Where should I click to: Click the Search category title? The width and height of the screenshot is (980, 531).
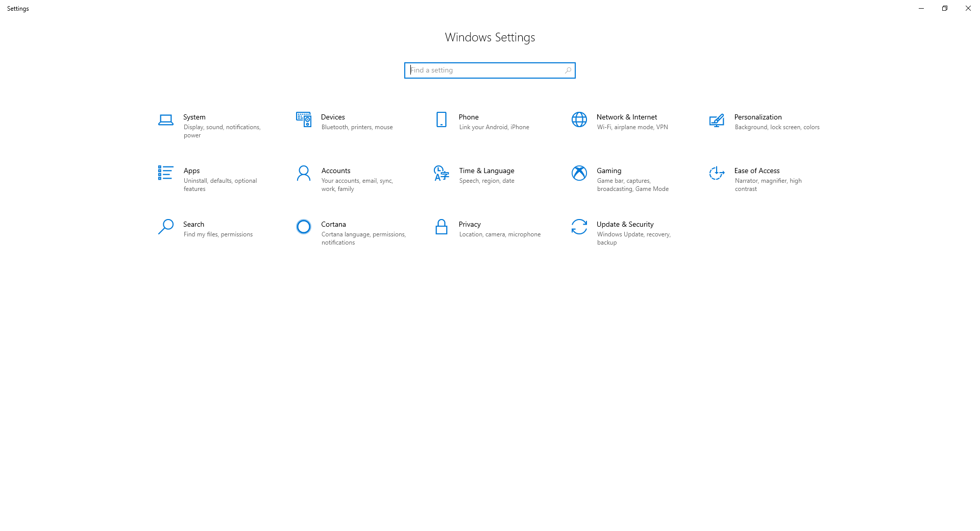193,224
